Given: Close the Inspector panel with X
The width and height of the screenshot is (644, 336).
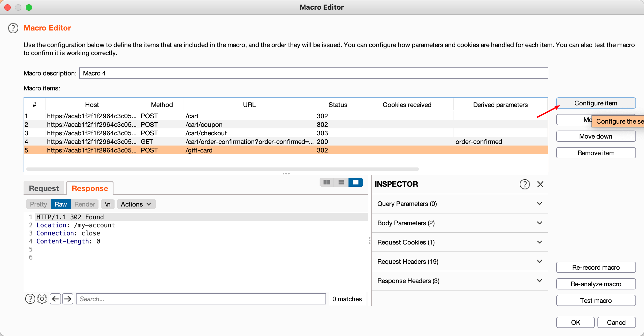Looking at the screenshot, I should point(540,184).
